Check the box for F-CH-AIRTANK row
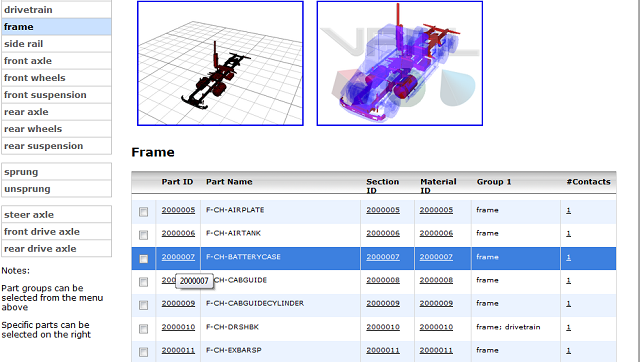640x362 pixels. (x=143, y=235)
